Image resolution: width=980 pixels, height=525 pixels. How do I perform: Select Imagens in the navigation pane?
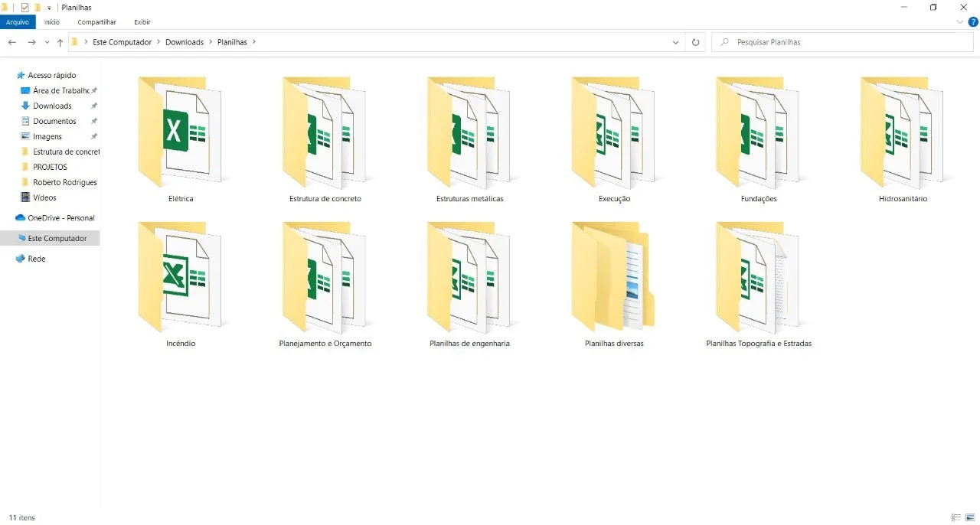(x=47, y=136)
